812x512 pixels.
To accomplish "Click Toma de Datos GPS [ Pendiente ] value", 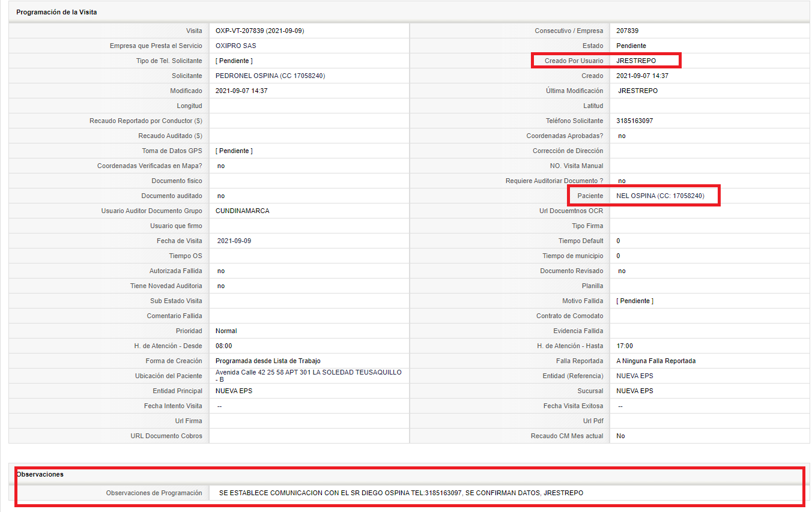I will [x=234, y=151].
